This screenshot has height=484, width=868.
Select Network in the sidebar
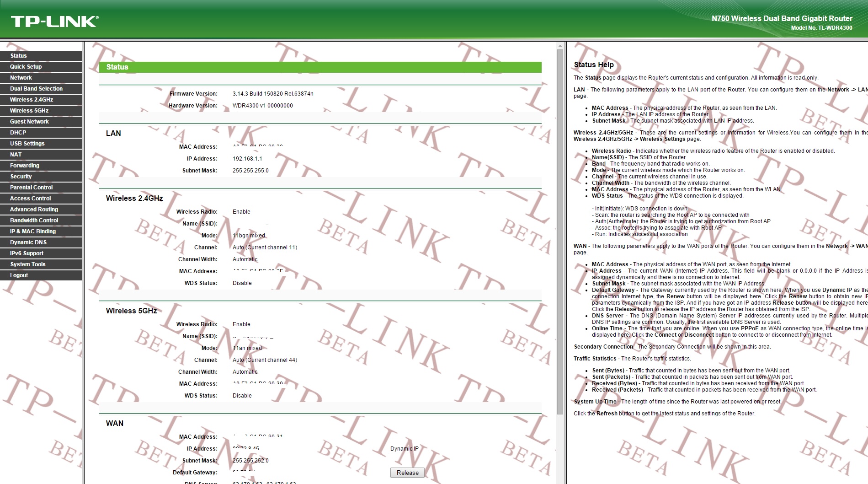[x=21, y=78]
